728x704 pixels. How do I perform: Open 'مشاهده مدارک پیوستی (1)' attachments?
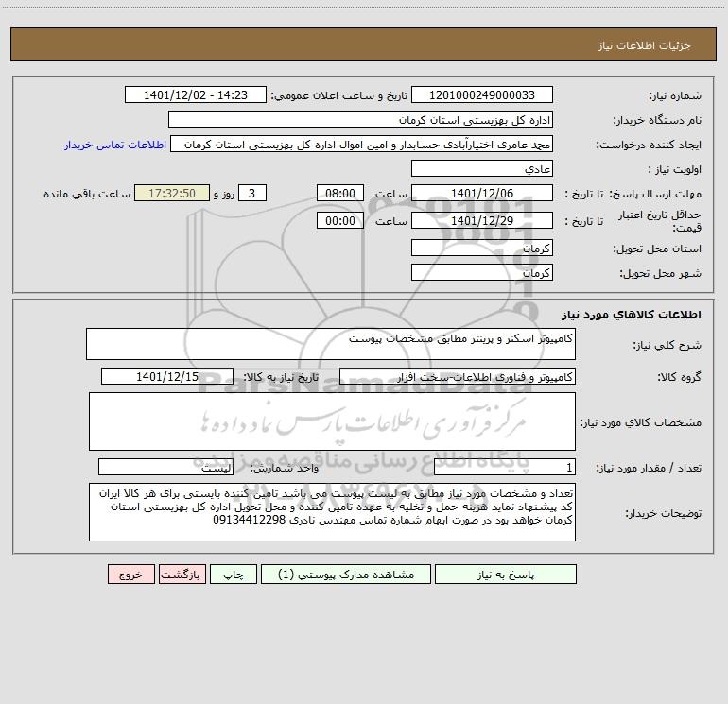(346, 575)
